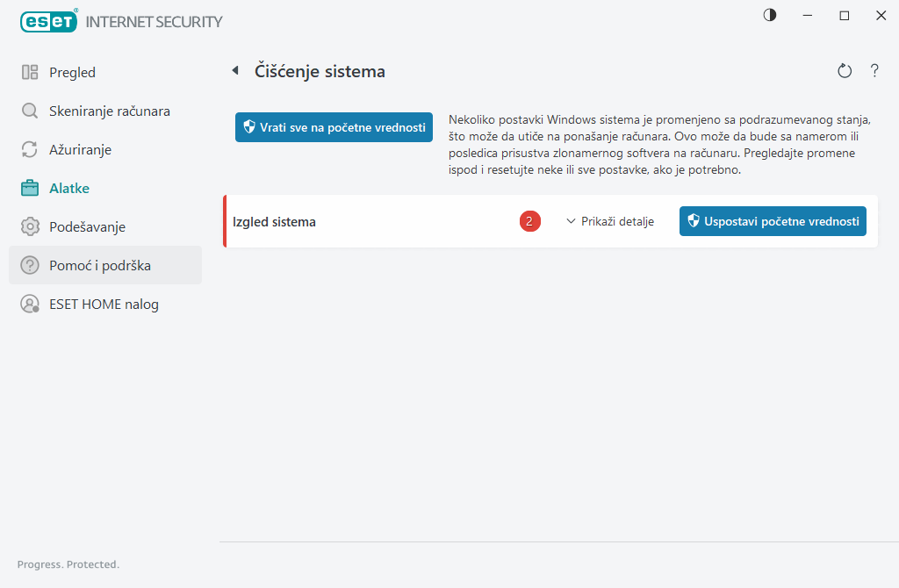Click the magnifier icon for Skeniranje računara

pos(30,111)
